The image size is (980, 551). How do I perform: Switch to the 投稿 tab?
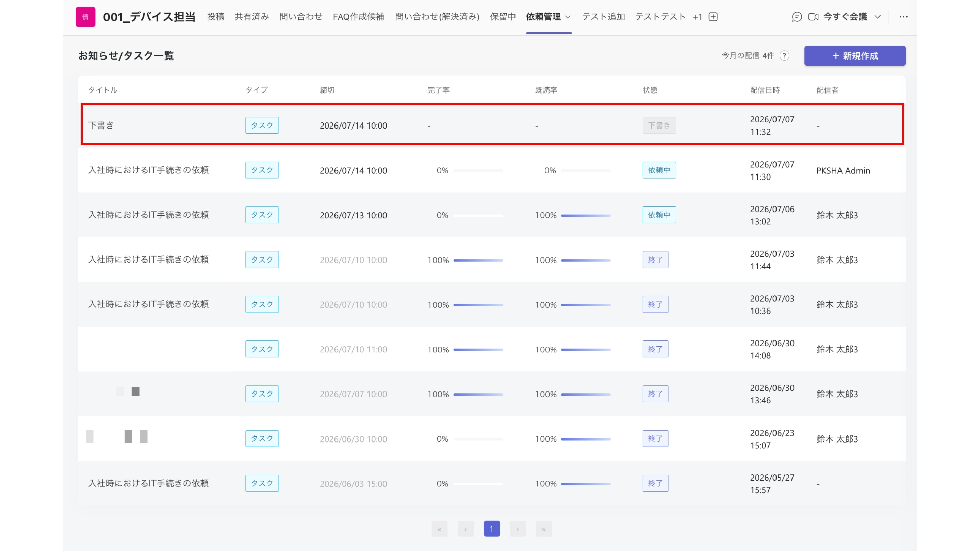coord(216,17)
